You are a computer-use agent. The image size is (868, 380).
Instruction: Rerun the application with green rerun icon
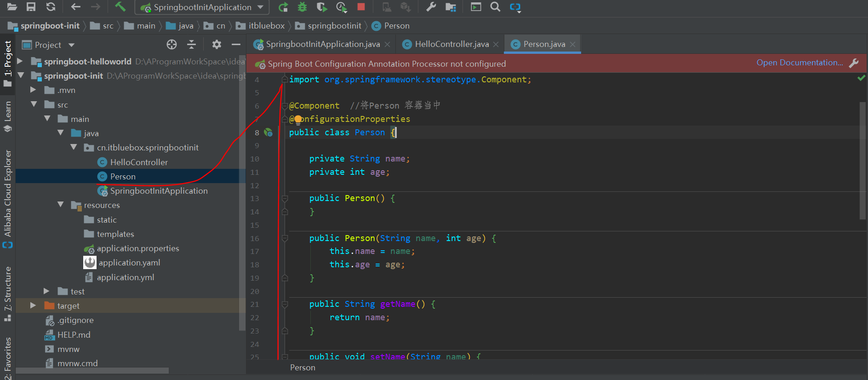[283, 7]
